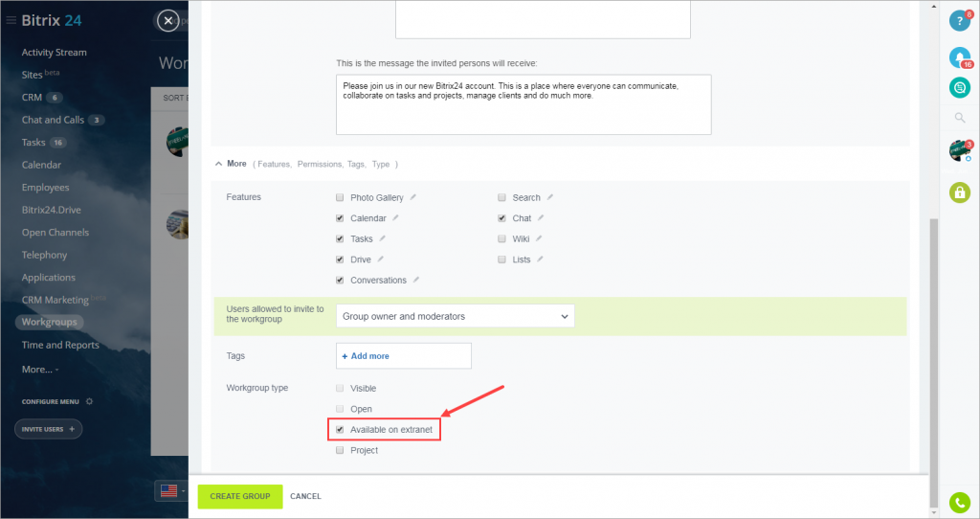Click Add more tags link
Screen dimensions: 980x519
tap(366, 356)
